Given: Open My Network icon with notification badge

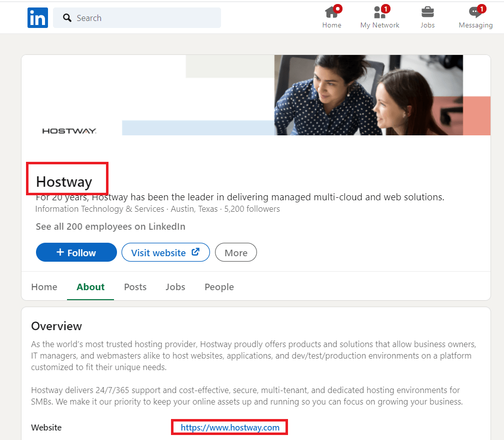Looking at the screenshot, I should pos(379,17).
